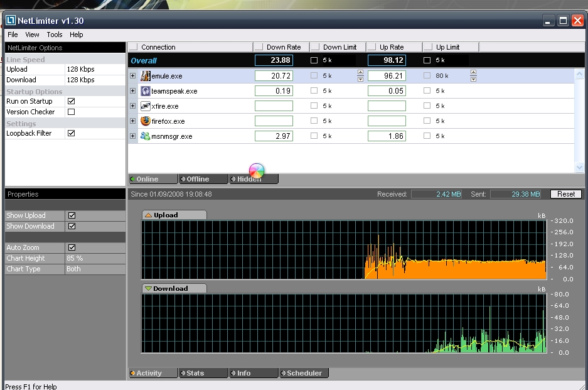Viewport: 588px width, 390px height.
Task: Select the Online tab
Action: tap(153, 179)
